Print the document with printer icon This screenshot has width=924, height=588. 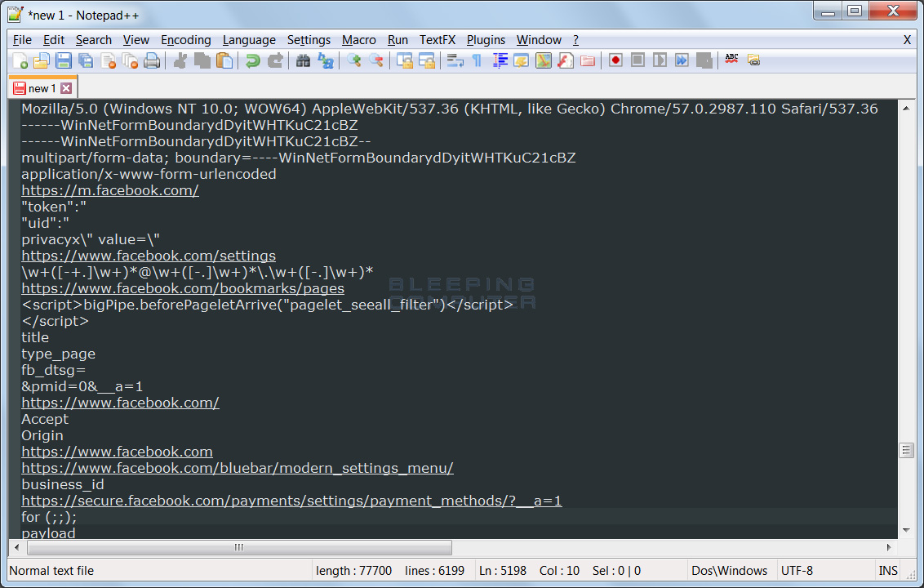[152, 60]
